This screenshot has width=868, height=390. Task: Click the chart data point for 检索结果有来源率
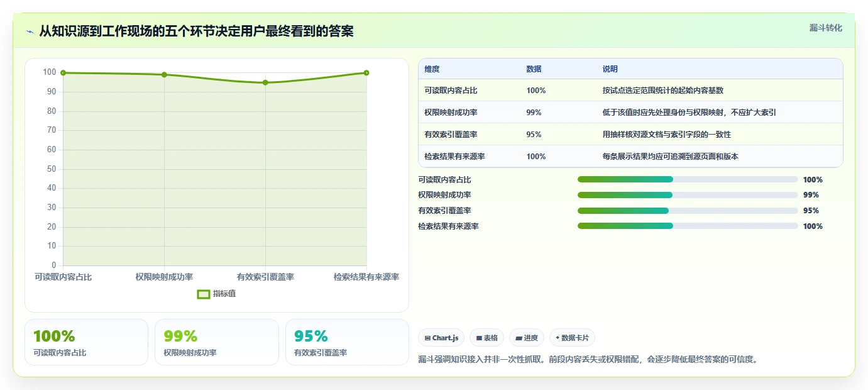click(366, 73)
